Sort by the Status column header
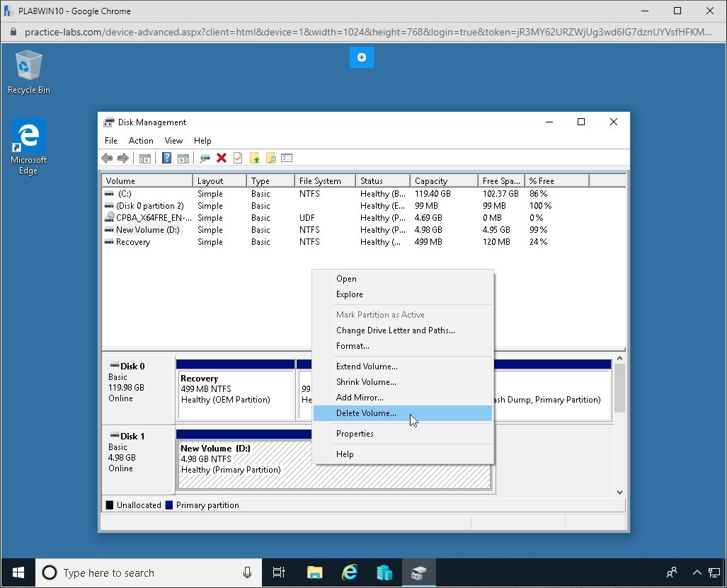727x588 pixels. (383, 180)
